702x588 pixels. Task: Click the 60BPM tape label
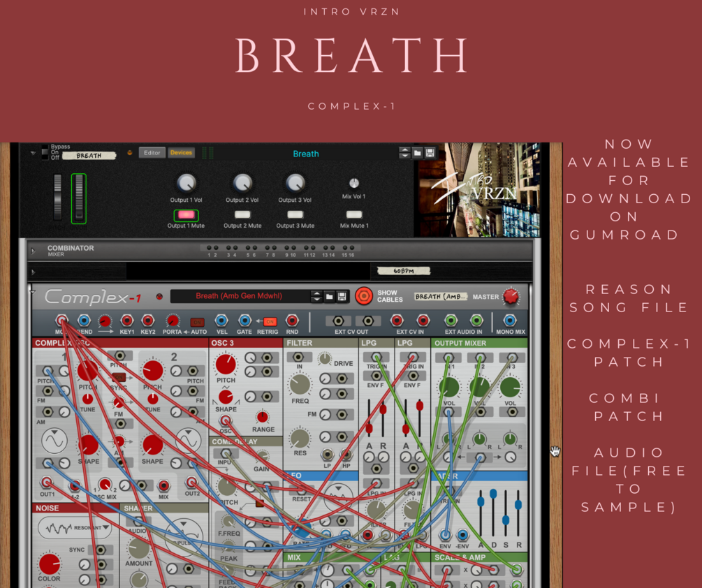click(403, 271)
